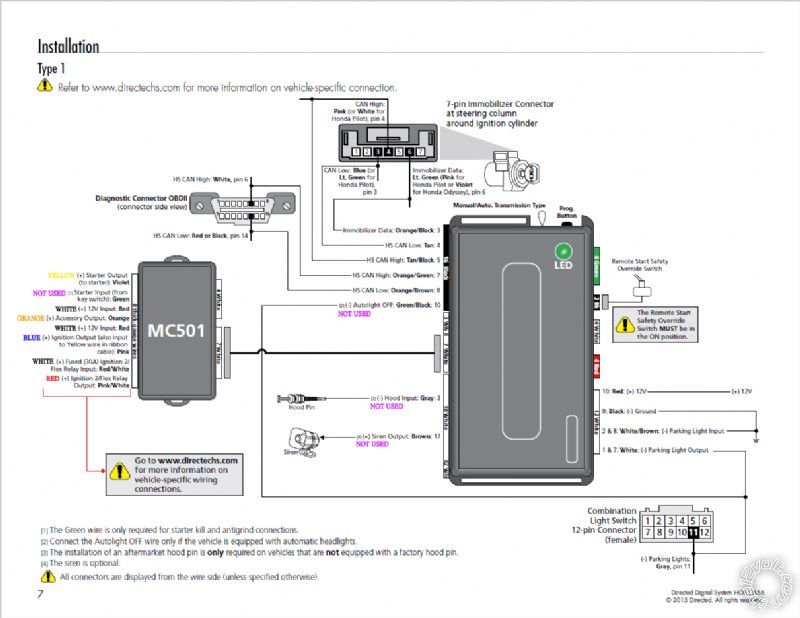800x618 pixels.
Task: Click the ORANGE Accessory Output annotation
Action: click(x=73, y=318)
